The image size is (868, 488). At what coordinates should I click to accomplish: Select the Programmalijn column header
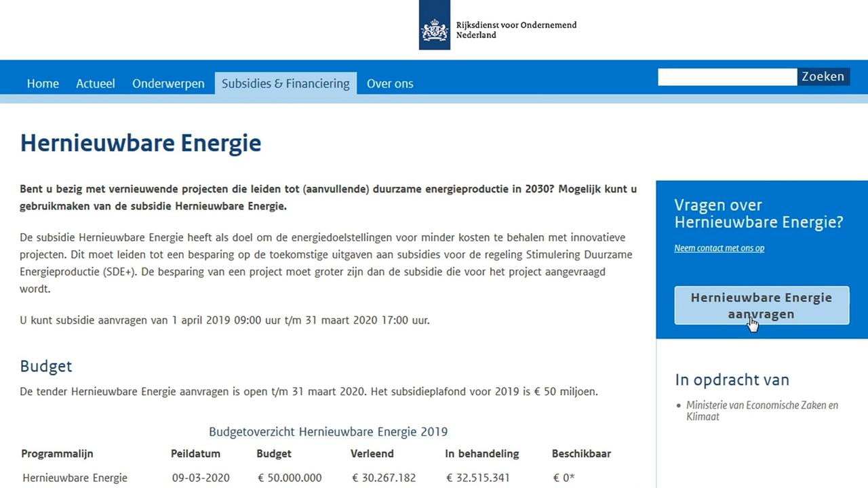coord(57,453)
